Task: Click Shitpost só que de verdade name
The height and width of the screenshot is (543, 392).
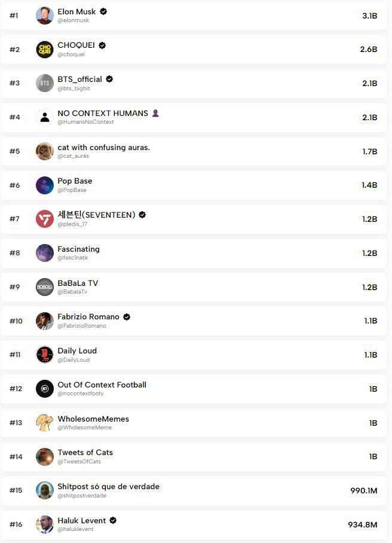Action: pyautogui.click(x=108, y=486)
